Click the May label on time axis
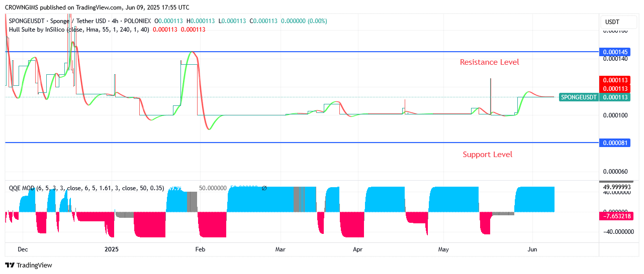This screenshot has width=644, height=274. tap(443, 249)
